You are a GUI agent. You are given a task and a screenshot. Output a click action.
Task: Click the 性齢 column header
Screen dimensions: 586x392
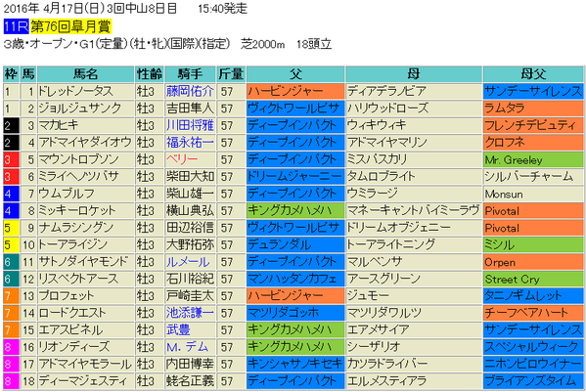coord(149,74)
